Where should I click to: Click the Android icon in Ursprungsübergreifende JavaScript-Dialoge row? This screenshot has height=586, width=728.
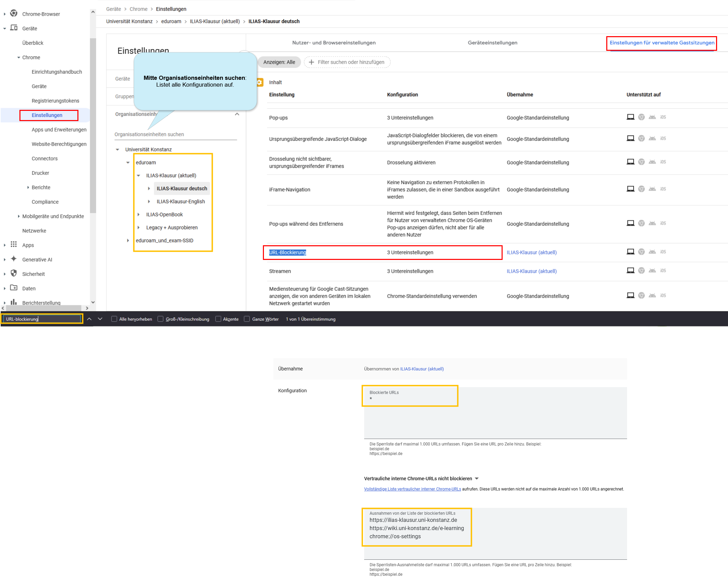click(x=652, y=138)
